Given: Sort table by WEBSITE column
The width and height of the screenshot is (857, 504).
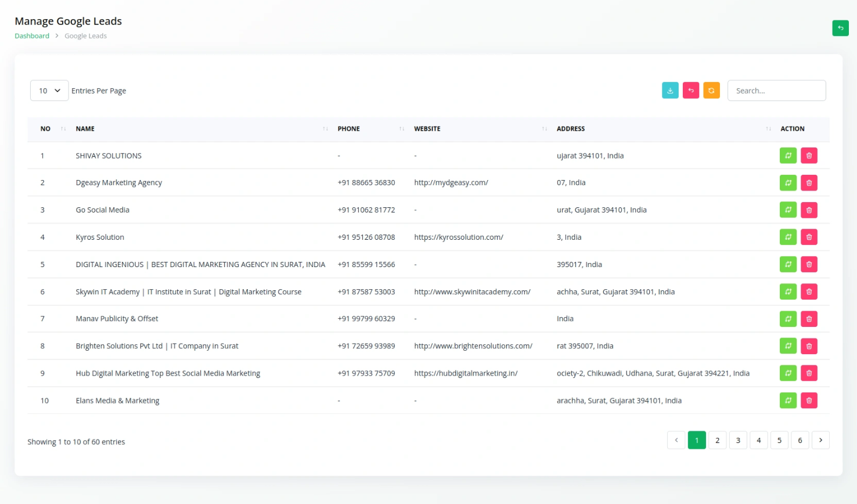Looking at the screenshot, I should pos(480,129).
